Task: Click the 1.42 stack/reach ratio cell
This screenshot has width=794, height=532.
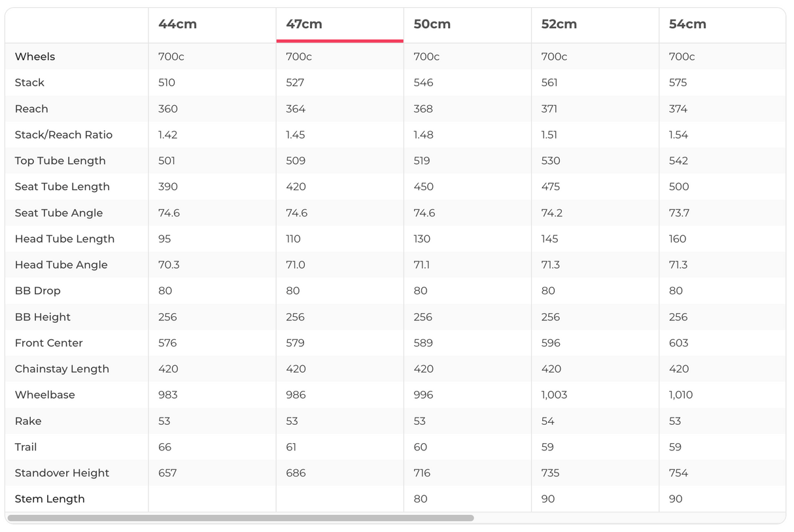Action: tap(167, 135)
